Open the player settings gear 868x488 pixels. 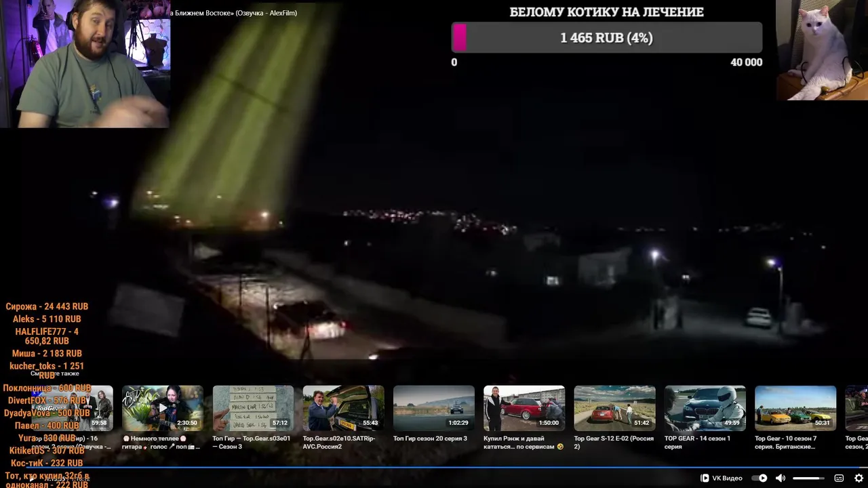tap(859, 478)
